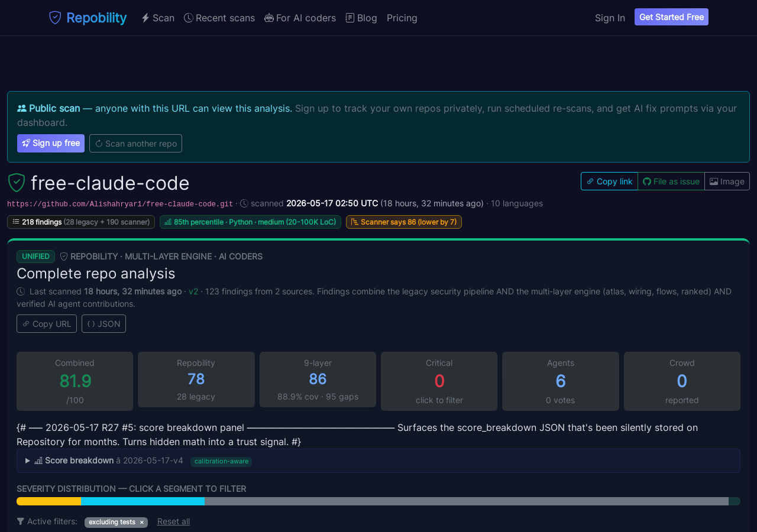Filter by gray severity segment
The height and width of the screenshot is (532, 757).
click(467, 501)
